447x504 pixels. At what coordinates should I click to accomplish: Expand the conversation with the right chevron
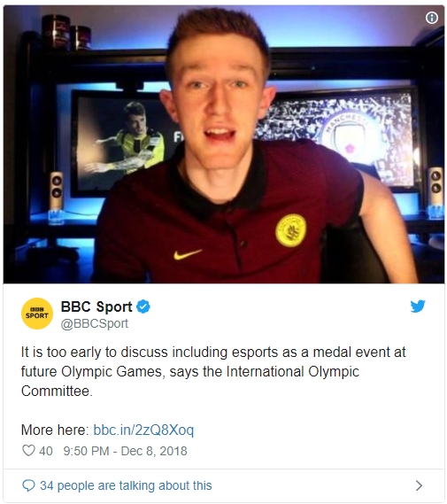point(419,485)
